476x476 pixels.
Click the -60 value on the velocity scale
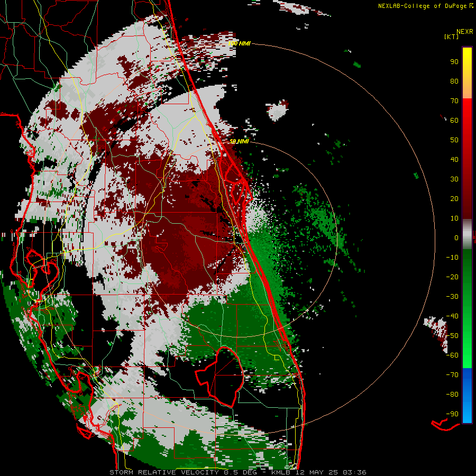point(452,355)
